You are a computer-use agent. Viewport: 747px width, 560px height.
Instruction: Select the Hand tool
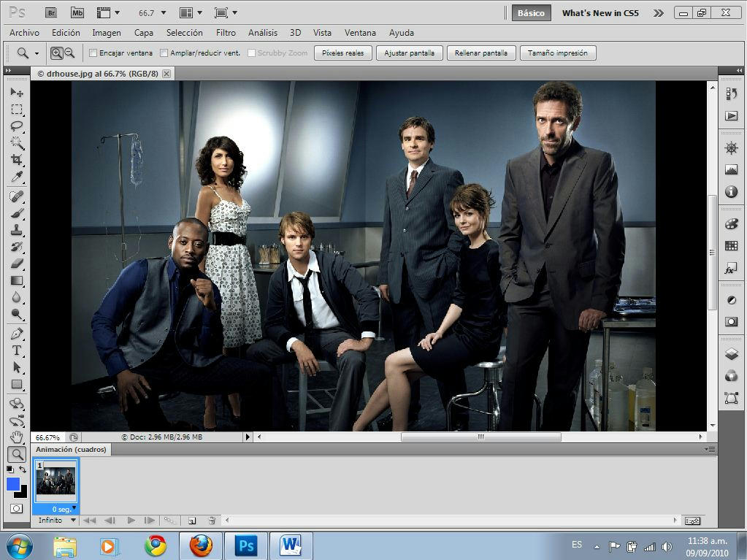point(17,437)
